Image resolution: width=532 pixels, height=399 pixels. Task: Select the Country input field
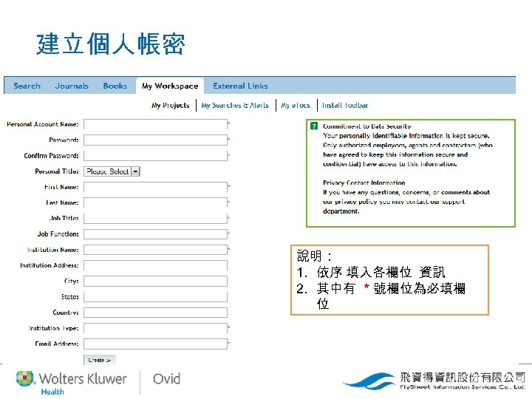[x=155, y=313]
